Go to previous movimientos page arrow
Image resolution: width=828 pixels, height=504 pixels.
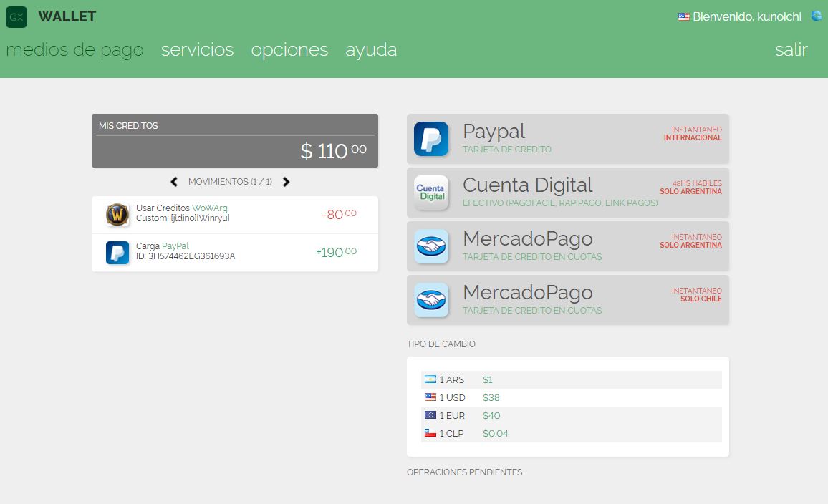174,182
